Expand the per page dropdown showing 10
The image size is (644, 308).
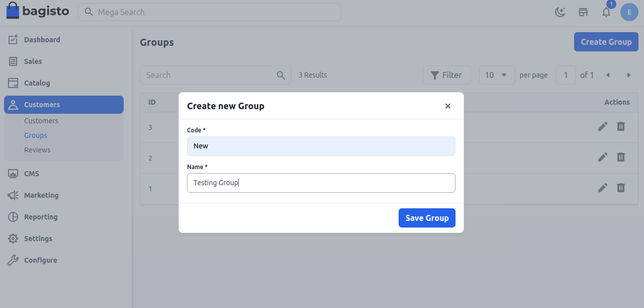(x=497, y=74)
